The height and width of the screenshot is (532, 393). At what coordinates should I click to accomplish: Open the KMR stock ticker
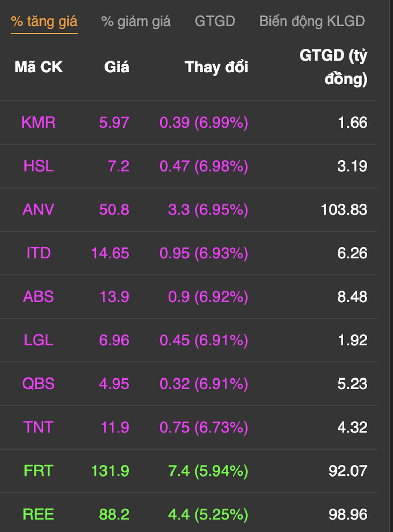point(38,123)
